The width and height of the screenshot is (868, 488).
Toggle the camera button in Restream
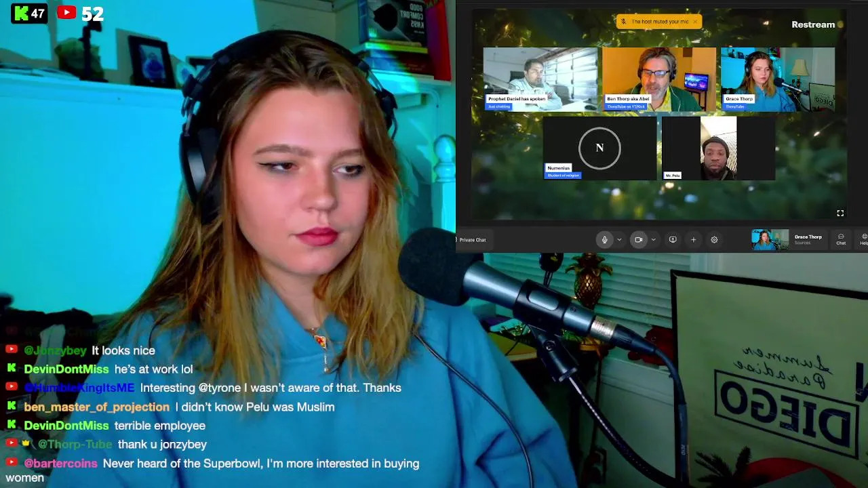tap(638, 239)
